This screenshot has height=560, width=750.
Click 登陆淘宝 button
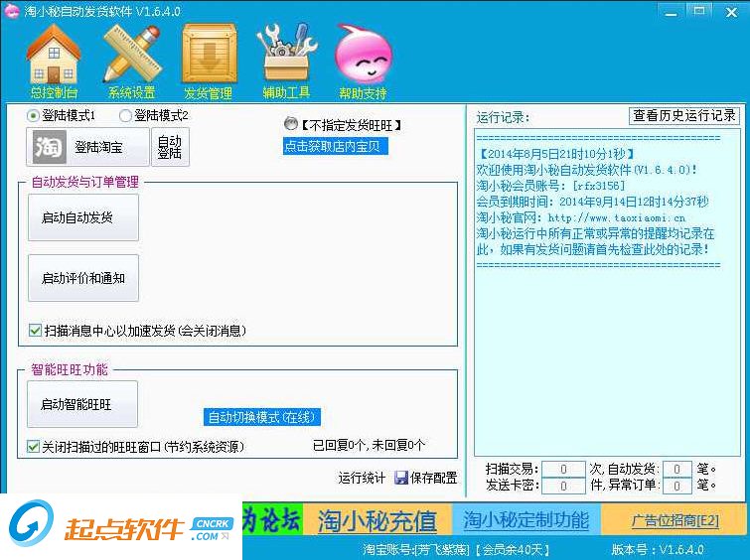click(x=88, y=147)
